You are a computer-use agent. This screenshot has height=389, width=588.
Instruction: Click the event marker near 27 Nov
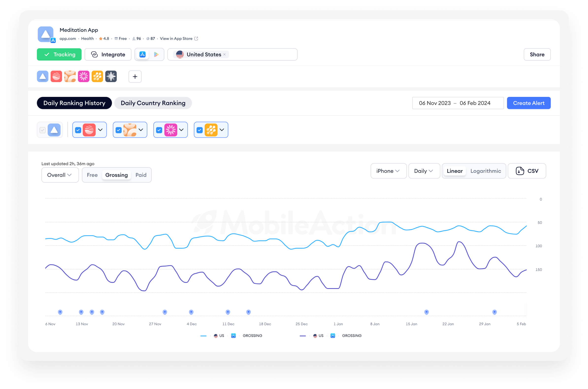(x=165, y=312)
